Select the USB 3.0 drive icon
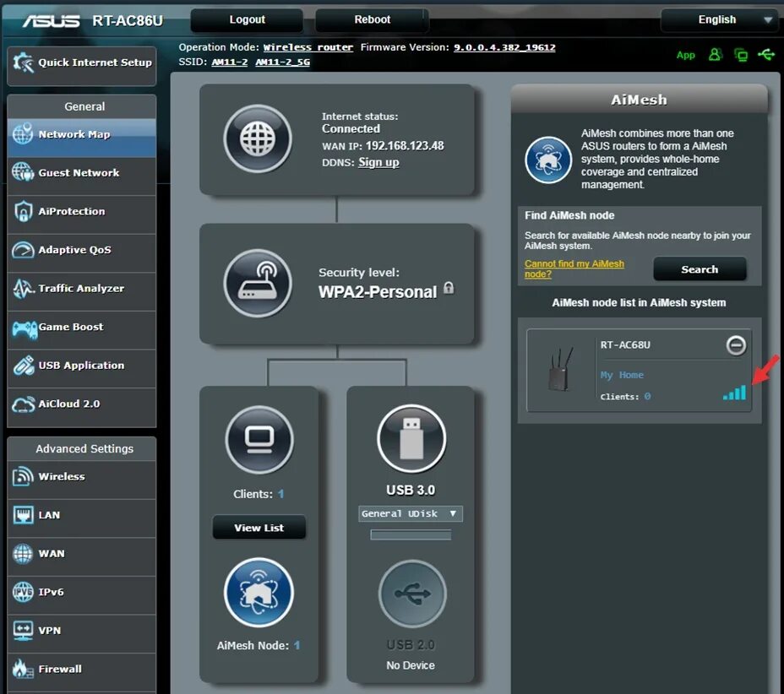This screenshot has width=784, height=694. (411, 439)
